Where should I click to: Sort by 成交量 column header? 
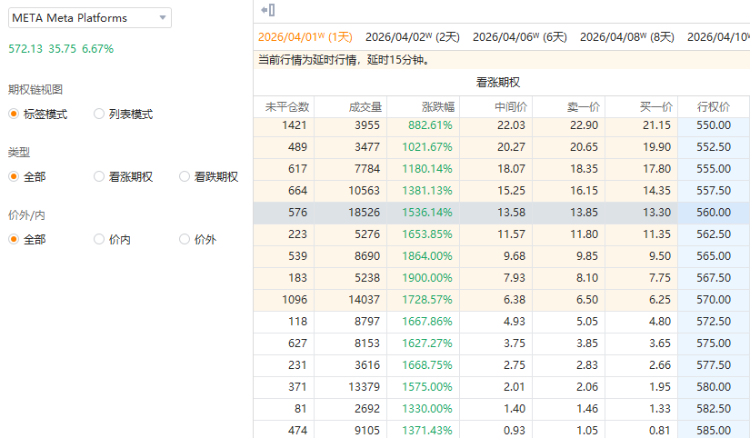tap(358, 106)
